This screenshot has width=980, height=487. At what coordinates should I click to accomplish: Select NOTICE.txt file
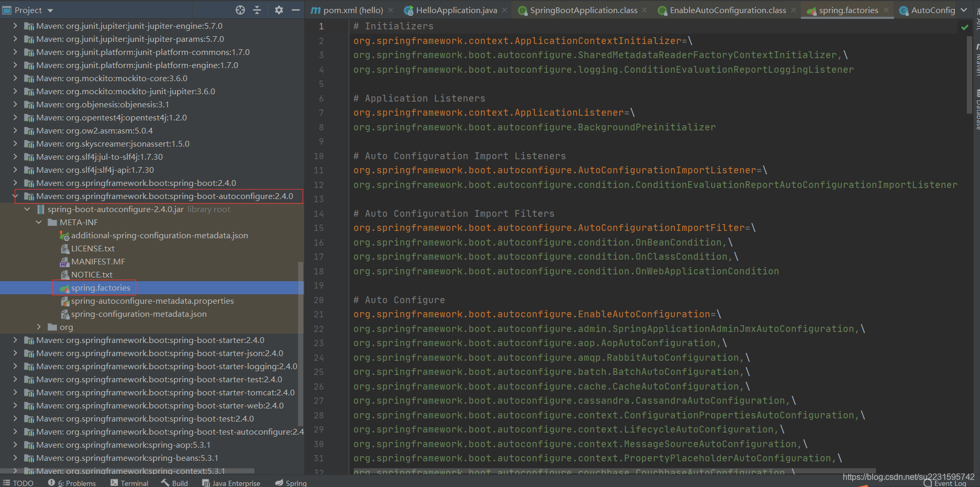pyautogui.click(x=92, y=274)
